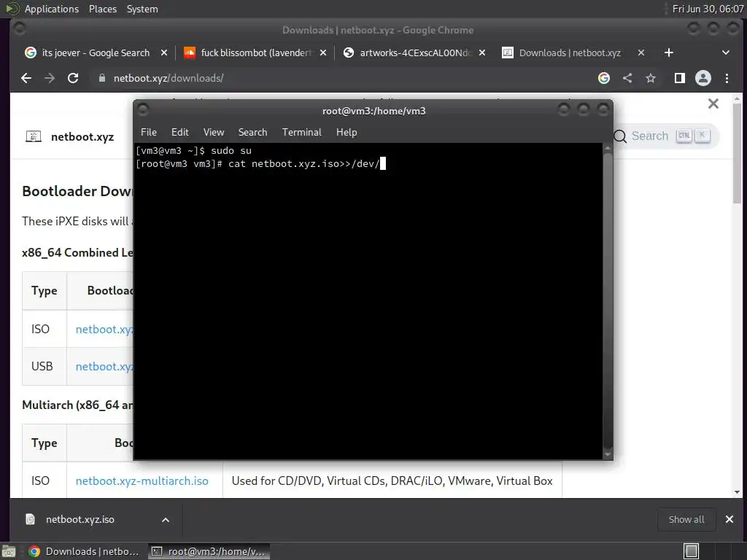
Task: Open Chrome side panel icon
Action: [x=680, y=78]
